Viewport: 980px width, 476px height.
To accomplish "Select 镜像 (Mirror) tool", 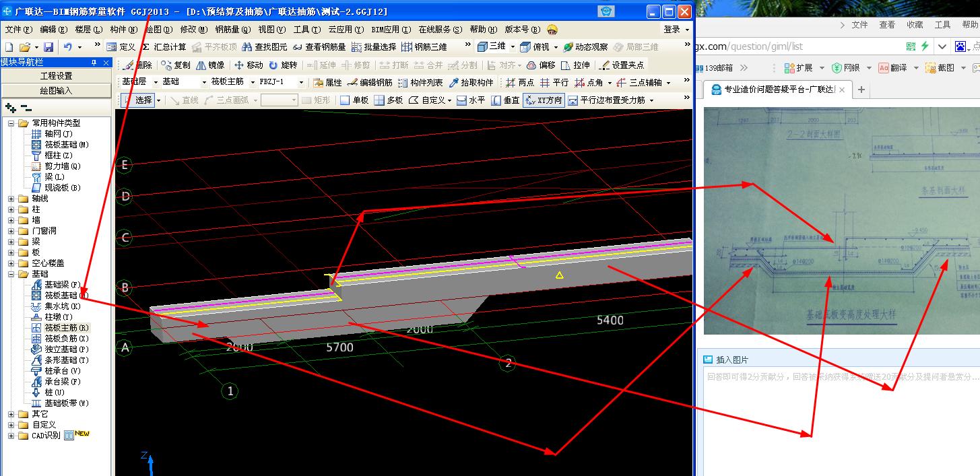I will [210, 65].
